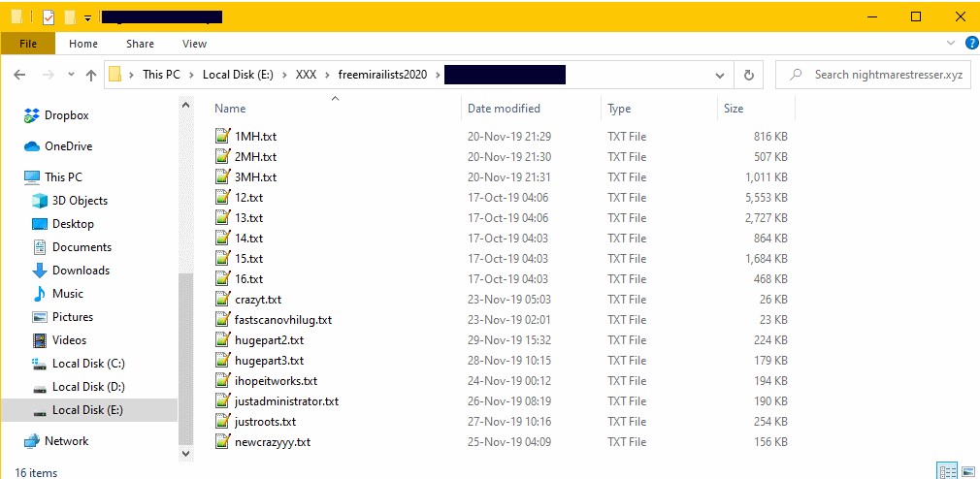The width and height of the screenshot is (980, 479).
Task: Open the 3D Objects folder
Action: point(69,201)
